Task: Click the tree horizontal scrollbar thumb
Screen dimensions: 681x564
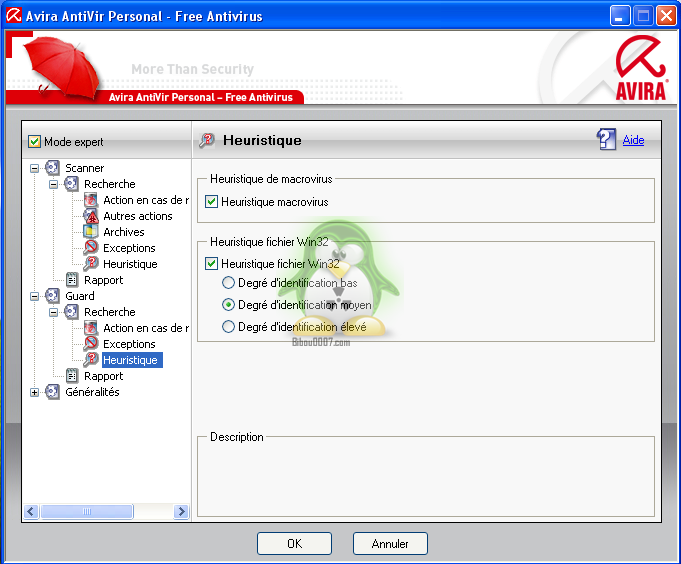Action: (x=87, y=511)
